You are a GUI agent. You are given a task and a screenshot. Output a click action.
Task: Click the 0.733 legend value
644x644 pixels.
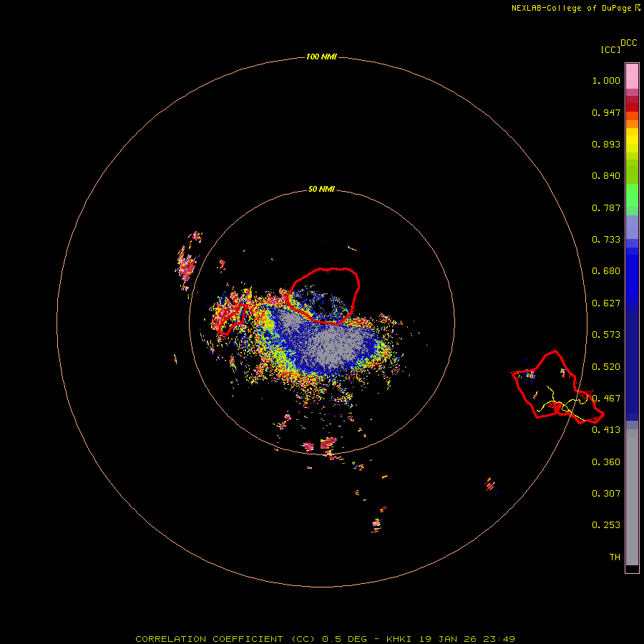(606, 240)
